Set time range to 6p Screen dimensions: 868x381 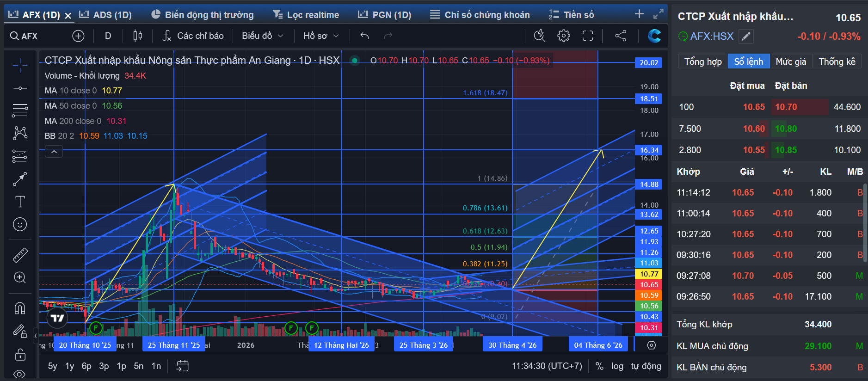point(86,366)
